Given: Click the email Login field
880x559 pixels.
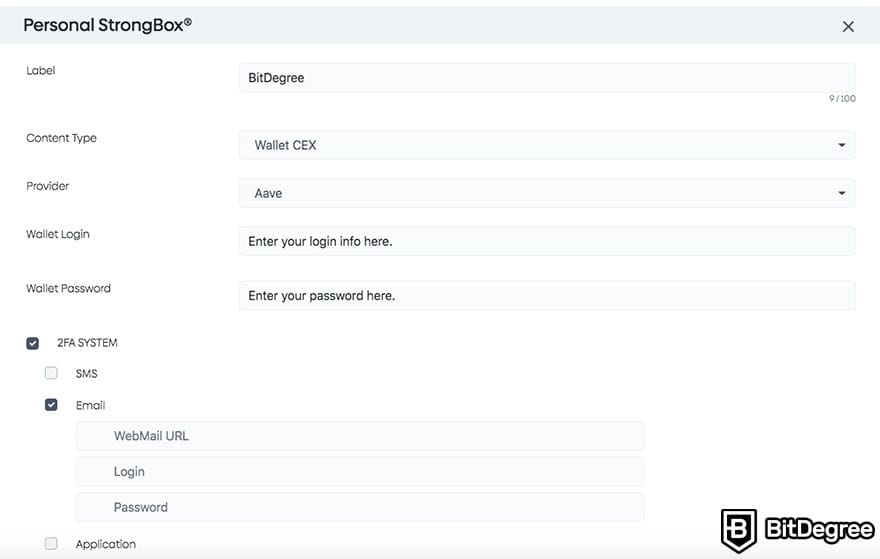Looking at the screenshot, I should (x=360, y=471).
